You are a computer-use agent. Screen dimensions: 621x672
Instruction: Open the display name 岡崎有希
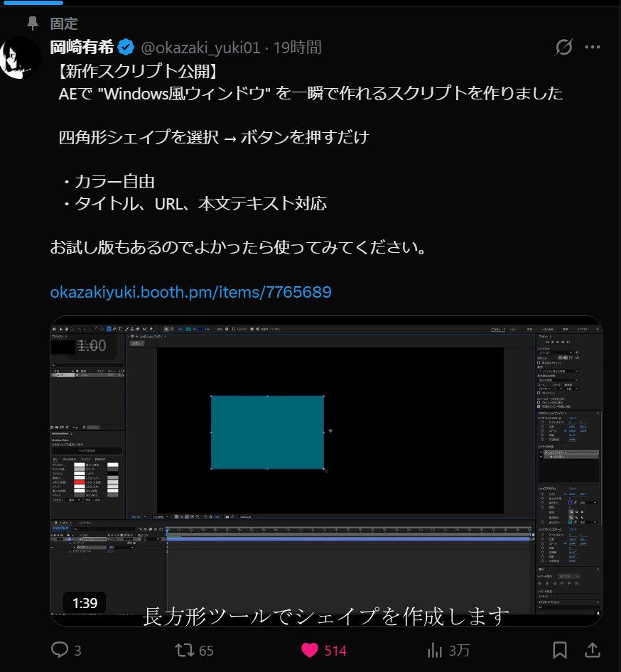coord(82,47)
